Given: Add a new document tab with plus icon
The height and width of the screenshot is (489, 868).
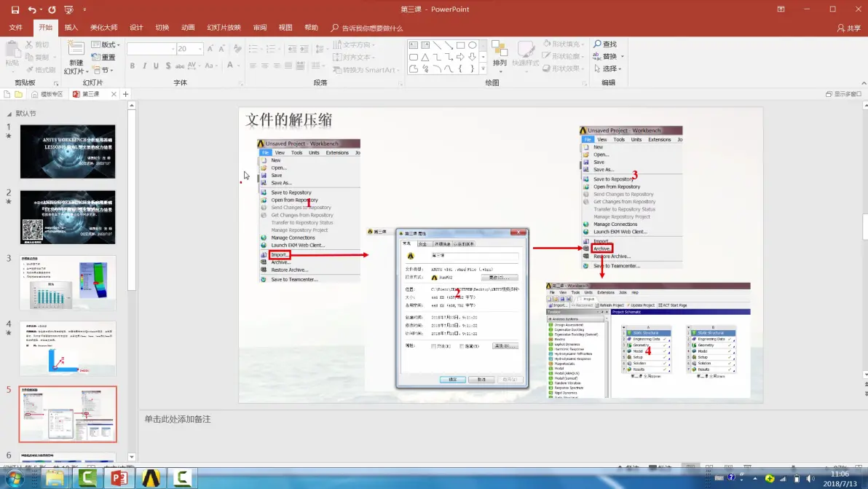Looking at the screenshot, I should click(x=126, y=94).
